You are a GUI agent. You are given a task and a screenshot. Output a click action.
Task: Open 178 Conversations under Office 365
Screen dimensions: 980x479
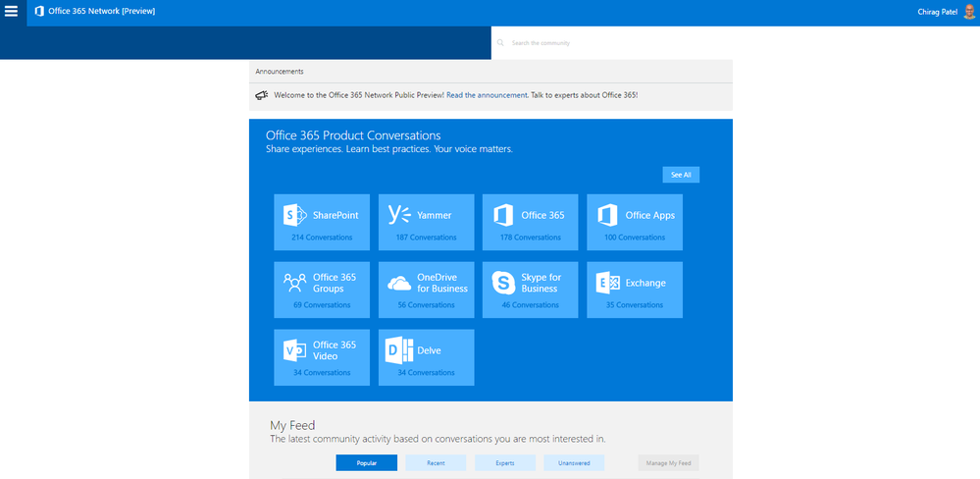[x=531, y=238]
